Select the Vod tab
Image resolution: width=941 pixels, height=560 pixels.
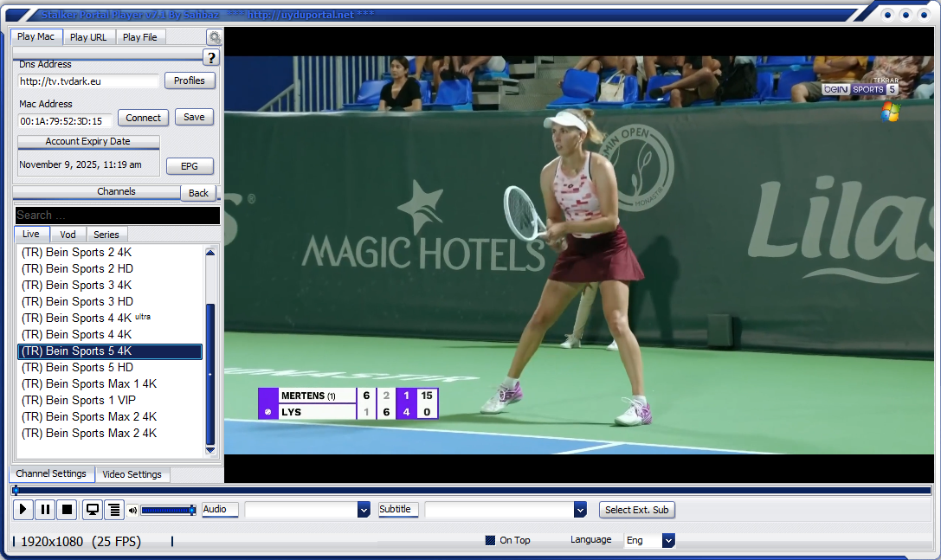(x=68, y=235)
